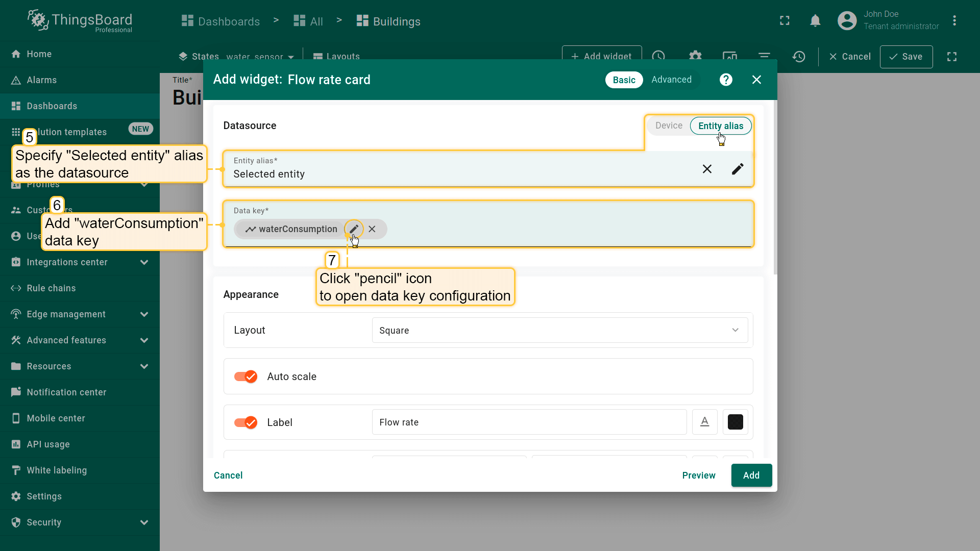980x551 pixels.
Task: Remove the waterConsumption data key chip
Action: [372, 229]
